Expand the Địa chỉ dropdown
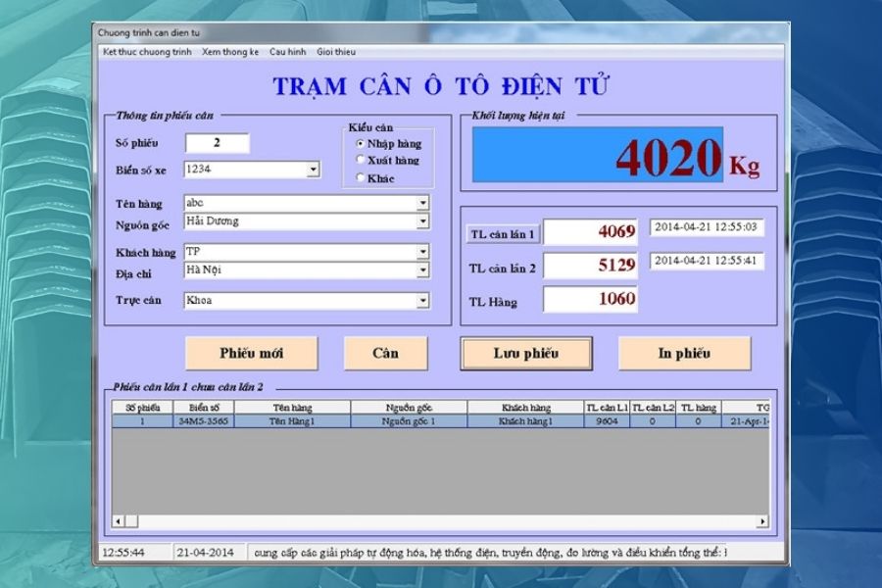Screen dimensions: 882x588 click(421, 268)
